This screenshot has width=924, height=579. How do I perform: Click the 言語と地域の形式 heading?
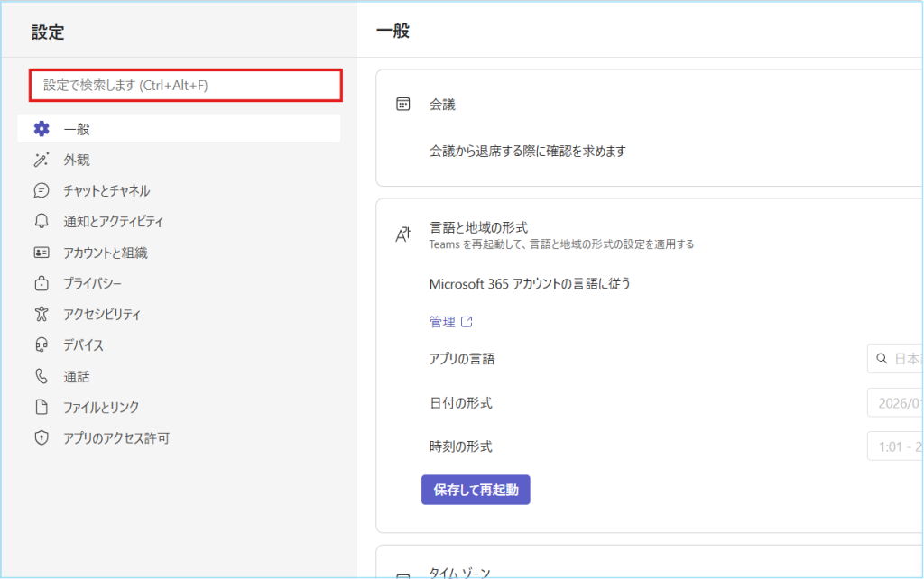(x=478, y=227)
